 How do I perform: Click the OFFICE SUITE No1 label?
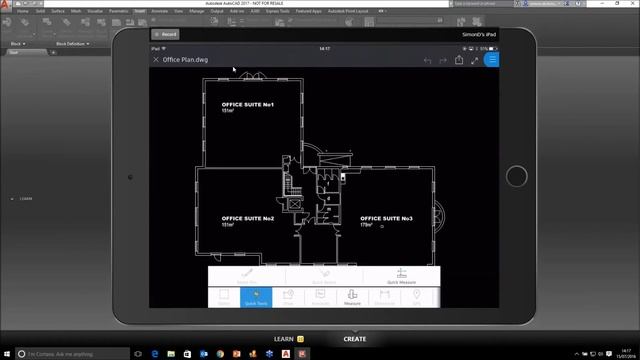248,104
